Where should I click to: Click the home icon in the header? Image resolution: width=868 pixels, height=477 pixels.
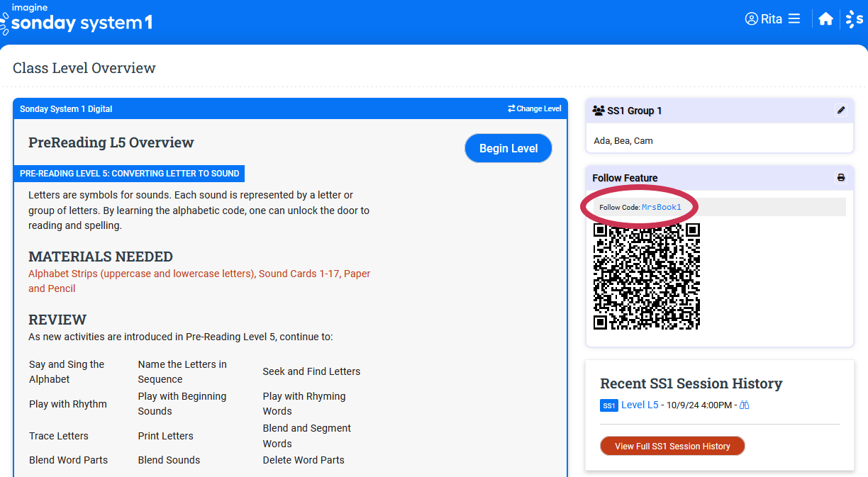point(825,19)
